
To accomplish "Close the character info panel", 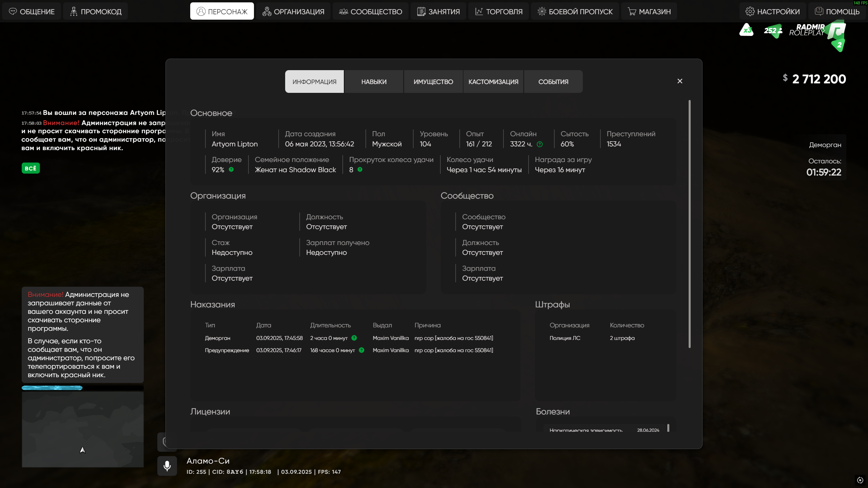I will 679,81.
